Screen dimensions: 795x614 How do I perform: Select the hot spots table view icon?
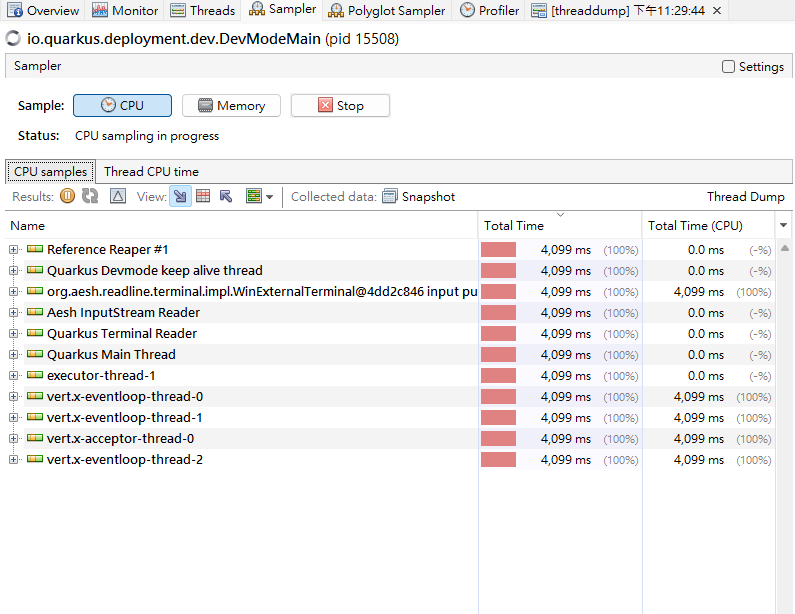(x=203, y=196)
